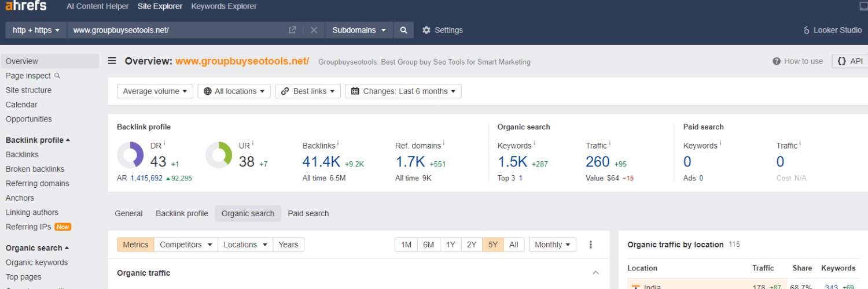Open the Changes: Last 6 months dropdown
Viewport: 868px width, 289px height.
[403, 91]
